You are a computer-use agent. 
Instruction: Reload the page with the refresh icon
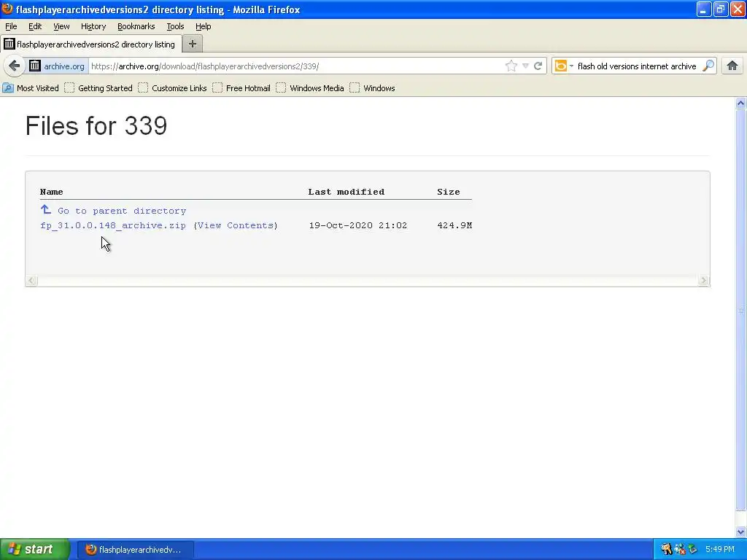[x=538, y=66]
